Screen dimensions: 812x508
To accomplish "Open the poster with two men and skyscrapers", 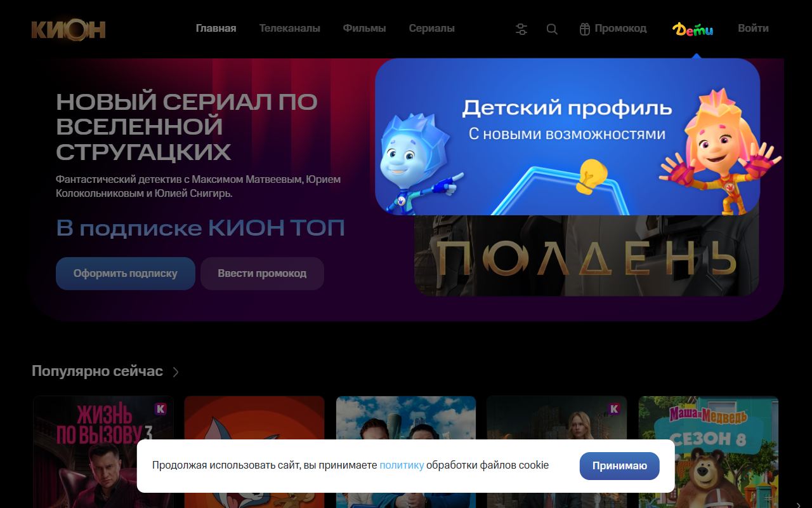I will [x=406, y=452].
